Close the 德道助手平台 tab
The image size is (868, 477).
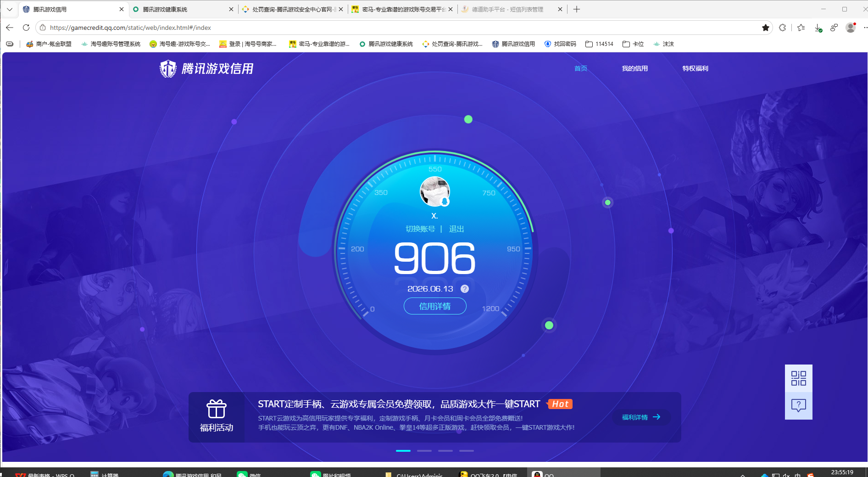(560, 9)
